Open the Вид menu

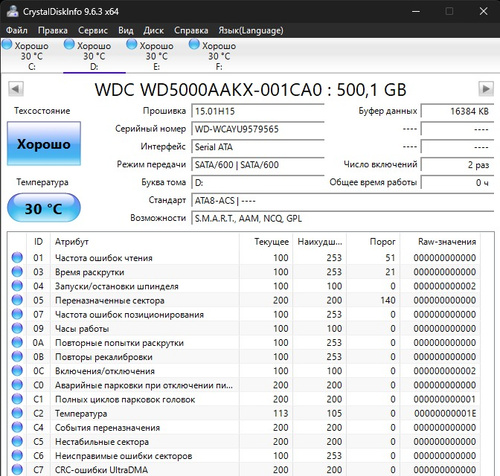(126, 30)
